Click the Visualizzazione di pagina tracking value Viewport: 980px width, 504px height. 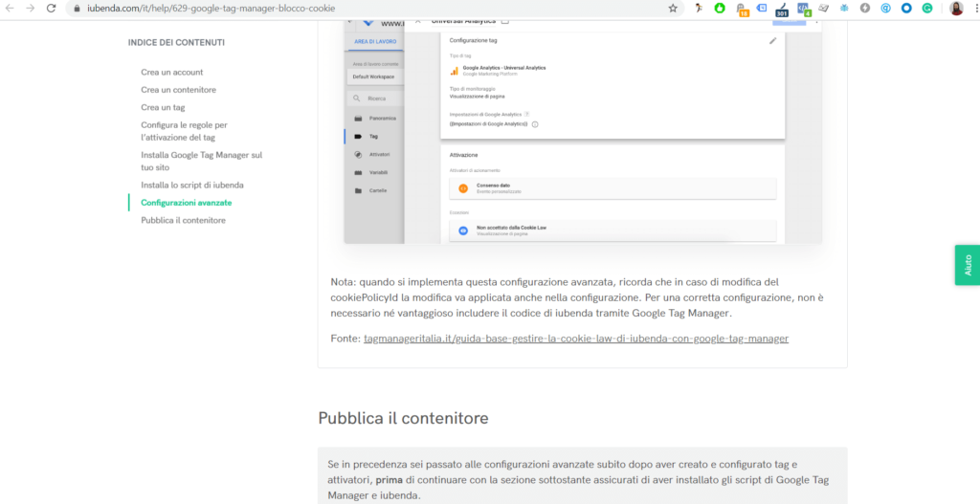pyautogui.click(x=477, y=97)
